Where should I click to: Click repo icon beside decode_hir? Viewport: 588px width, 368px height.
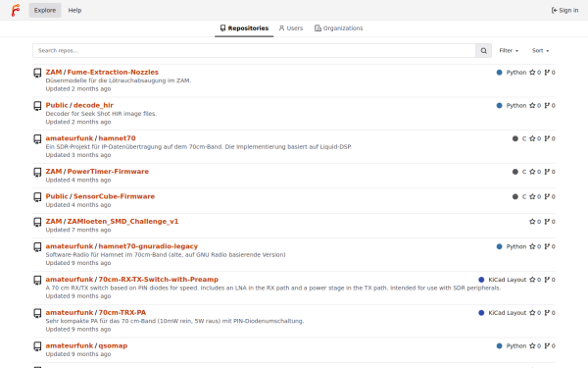[x=37, y=106]
